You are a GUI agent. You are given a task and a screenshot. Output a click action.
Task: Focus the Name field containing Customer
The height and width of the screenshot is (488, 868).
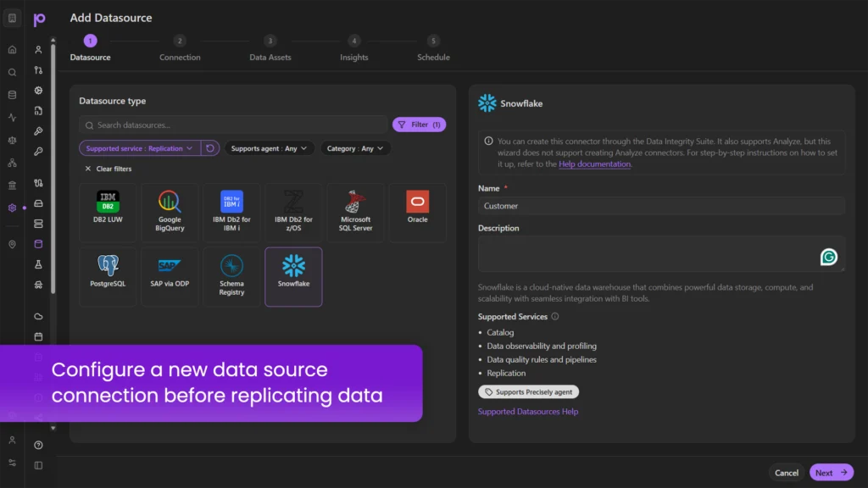tap(661, 206)
